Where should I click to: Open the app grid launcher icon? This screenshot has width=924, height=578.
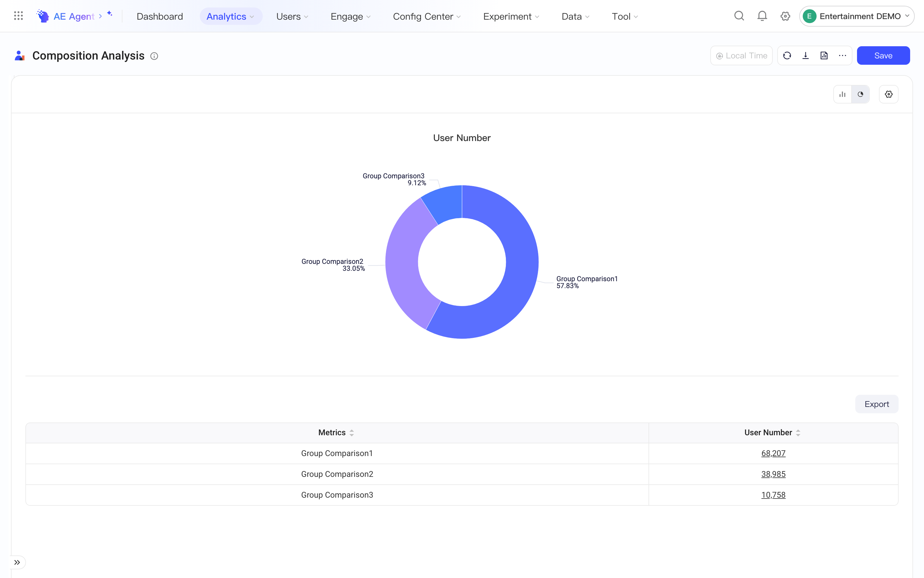tap(18, 16)
